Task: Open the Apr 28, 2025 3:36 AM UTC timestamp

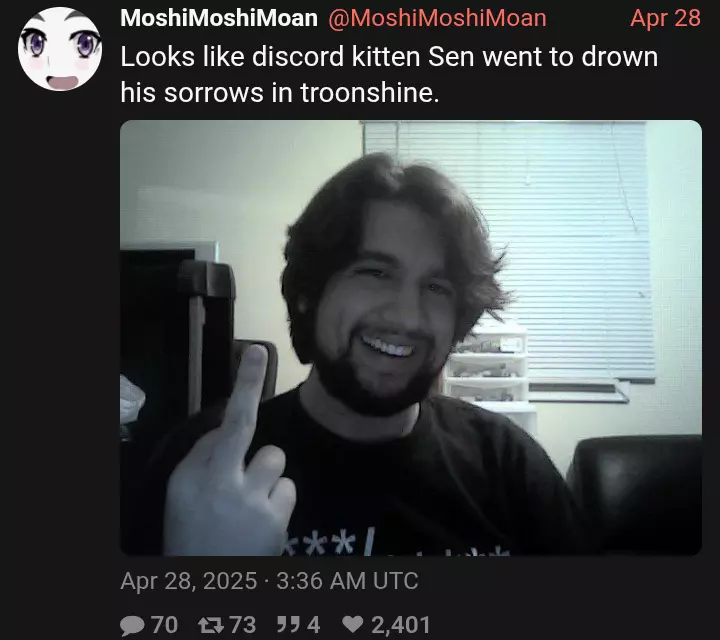Action: coord(269,581)
